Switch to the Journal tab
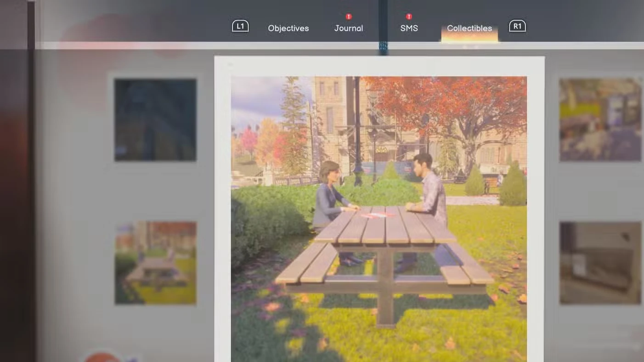Viewport: 644px width, 362px height. pos(349,28)
